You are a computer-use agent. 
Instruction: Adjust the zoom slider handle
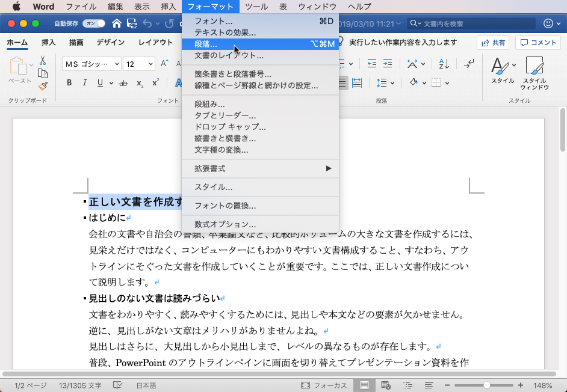tap(487, 385)
